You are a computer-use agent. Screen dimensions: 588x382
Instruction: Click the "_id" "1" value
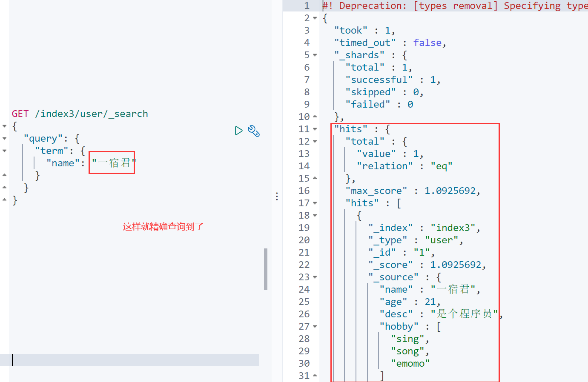click(x=422, y=253)
